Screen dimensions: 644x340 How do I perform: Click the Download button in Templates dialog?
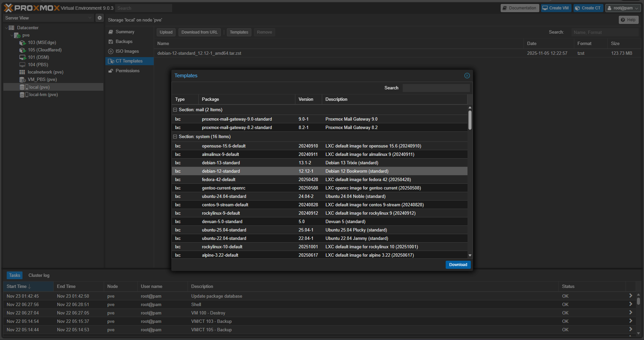[x=458, y=265]
